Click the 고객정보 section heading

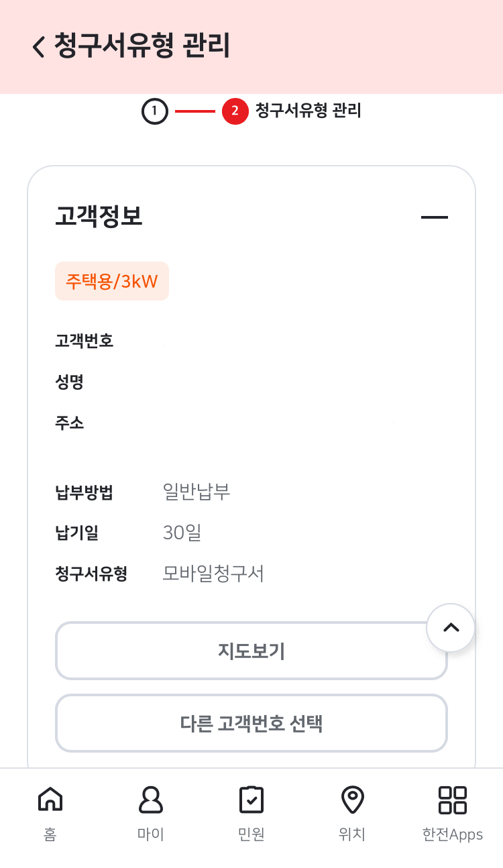pyautogui.click(x=99, y=217)
